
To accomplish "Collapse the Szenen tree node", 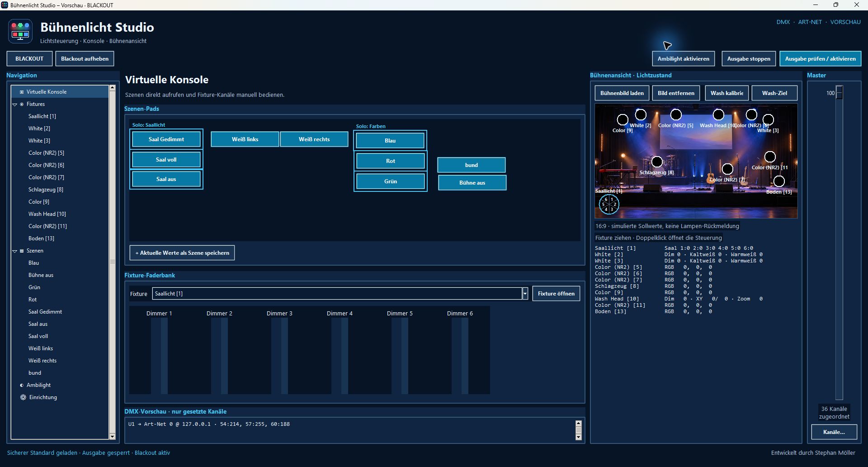I will click(x=14, y=251).
